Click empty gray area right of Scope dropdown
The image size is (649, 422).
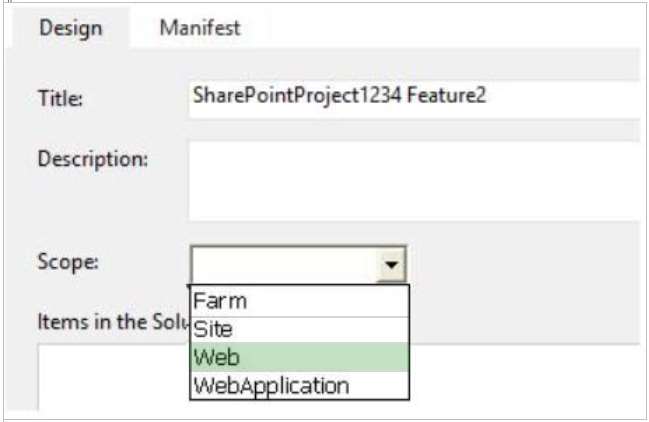pos(524,264)
